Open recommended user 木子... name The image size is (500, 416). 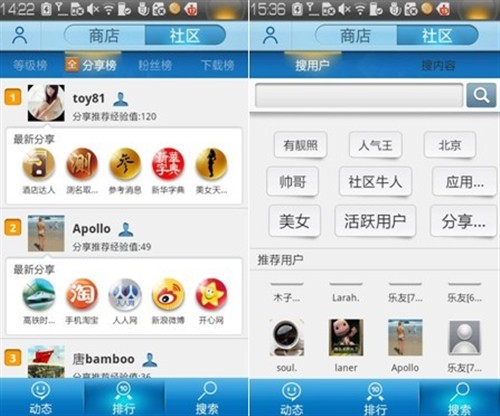pos(287,297)
